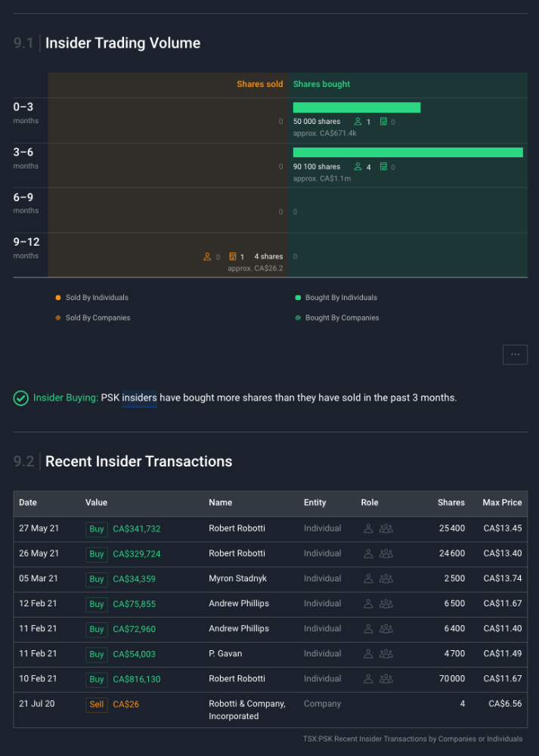This screenshot has width=539, height=756.
Task: Click the company sellers icon in 9–12 months row
Action: coord(232,257)
